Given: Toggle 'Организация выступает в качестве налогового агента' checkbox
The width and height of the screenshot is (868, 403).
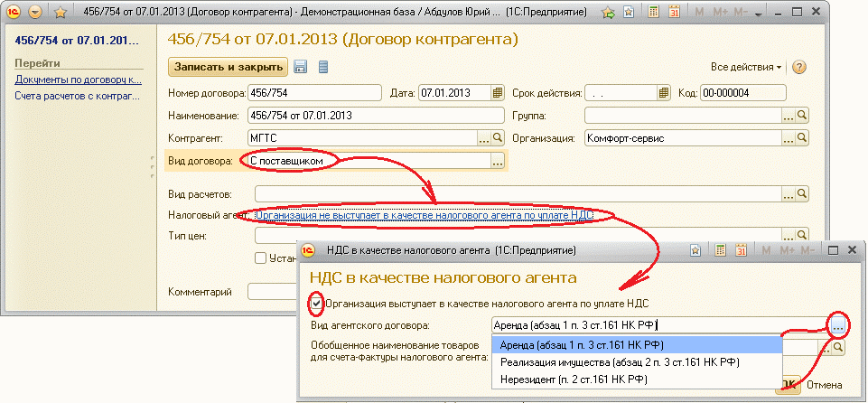Looking at the screenshot, I should pos(316,303).
